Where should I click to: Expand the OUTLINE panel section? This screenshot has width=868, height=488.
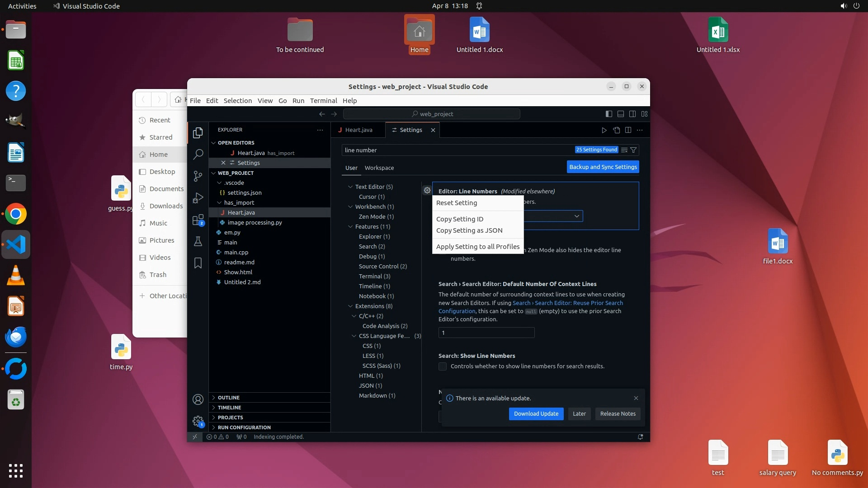[x=228, y=398]
